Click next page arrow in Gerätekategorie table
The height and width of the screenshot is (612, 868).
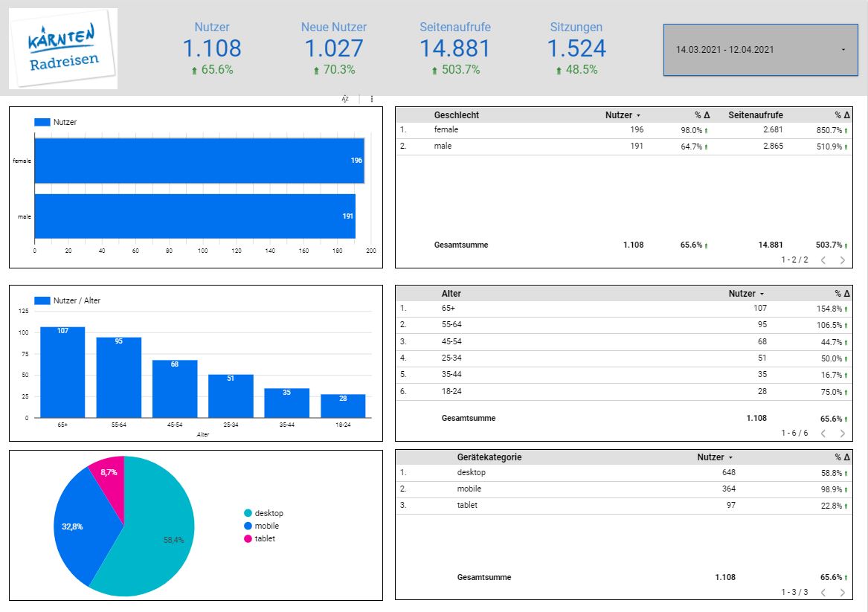842,593
